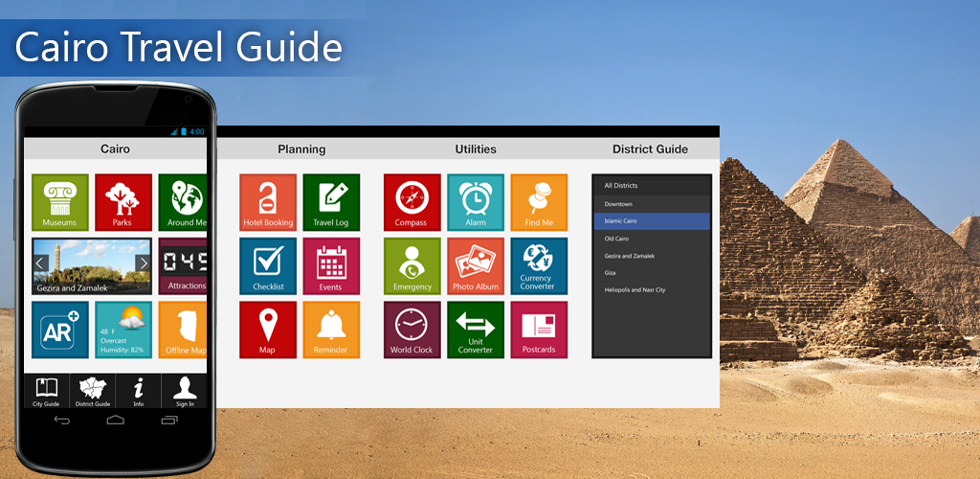Open the Hotel Booking tile
Image resolution: width=980 pixels, height=479 pixels.
268,202
